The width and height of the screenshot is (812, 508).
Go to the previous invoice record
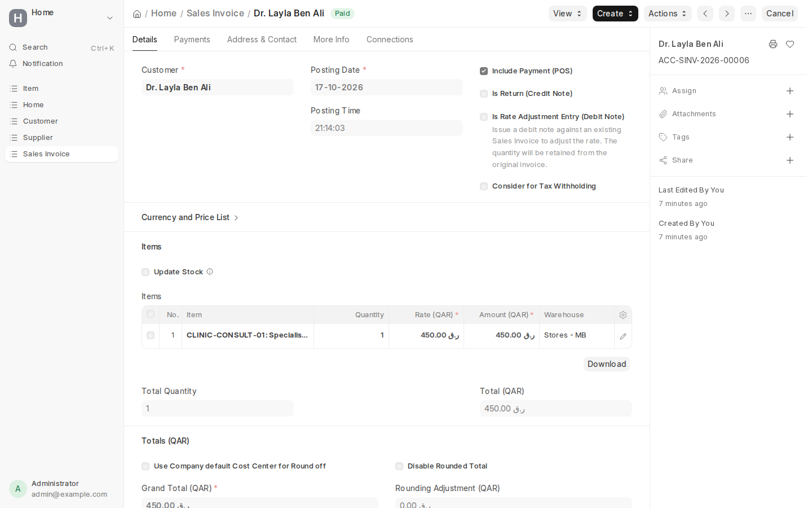pos(705,14)
